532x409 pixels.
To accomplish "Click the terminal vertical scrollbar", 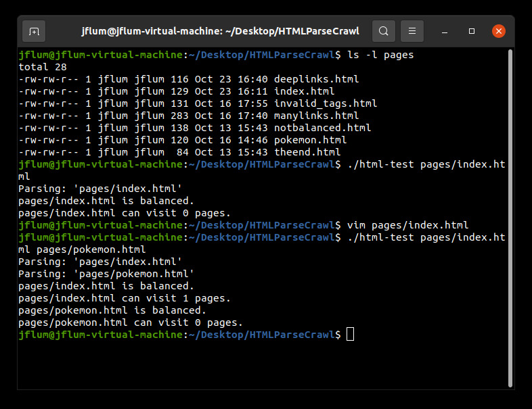I will coord(510,218).
